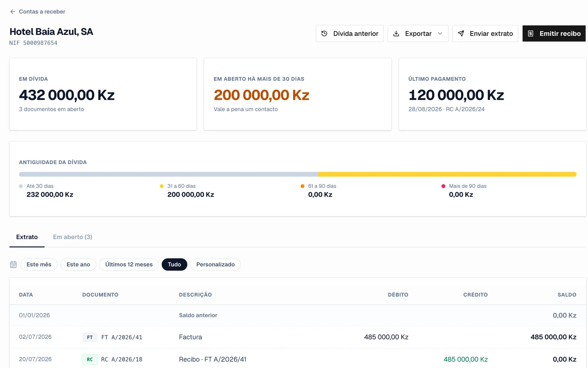Open document FT A/2026/41
This screenshot has width=588, height=368.
click(122, 337)
